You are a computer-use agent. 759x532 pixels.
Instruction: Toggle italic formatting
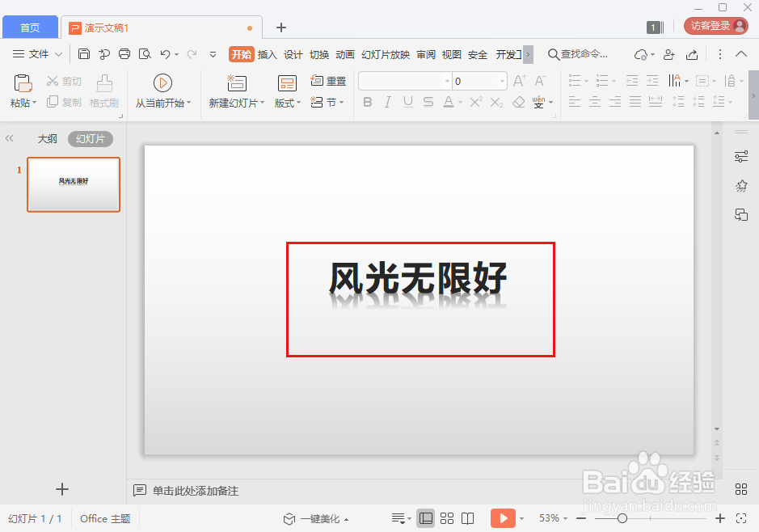click(387, 102)
